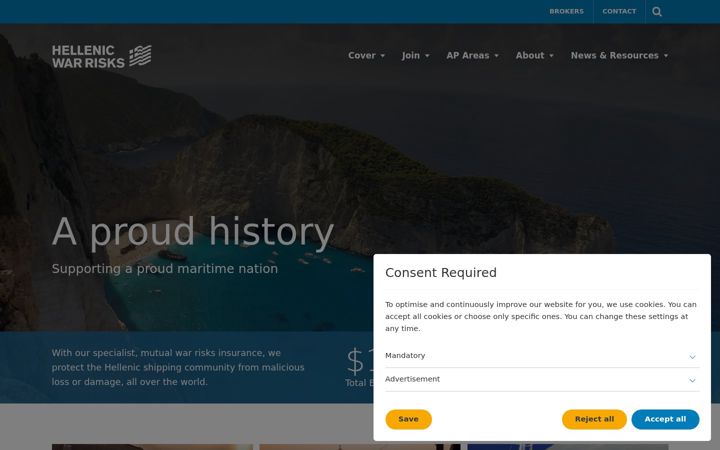The height and width of the screenshot is (450, 720).
Task: Click the 'A proud history' heading
Action: click(193, 232)
